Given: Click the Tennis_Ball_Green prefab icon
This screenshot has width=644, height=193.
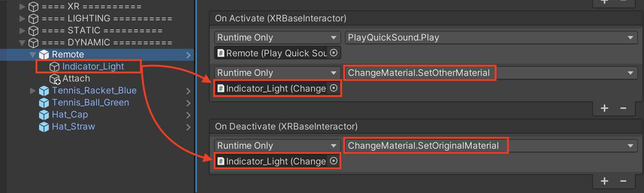Looking at the screenshot, I should click(44, 103).
